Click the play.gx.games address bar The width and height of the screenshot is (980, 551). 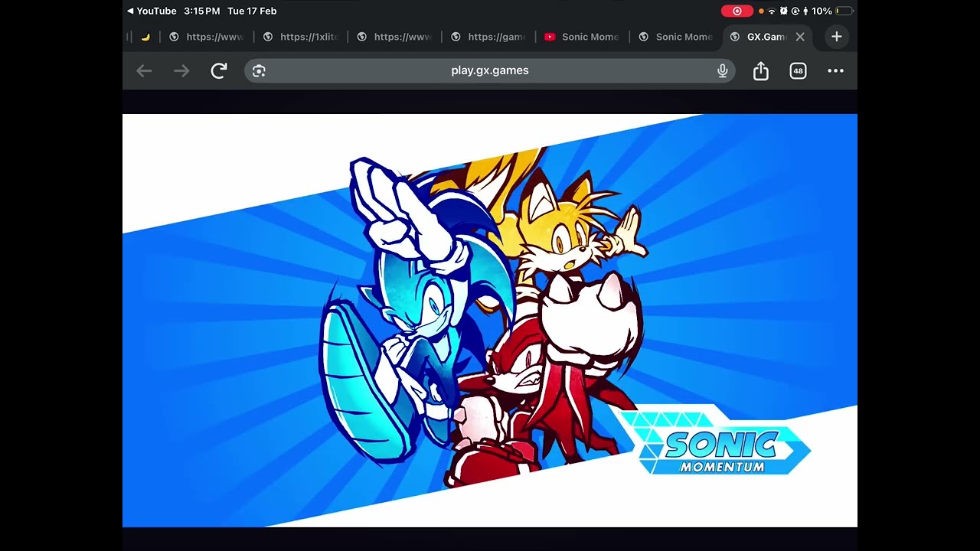[490, 70]
